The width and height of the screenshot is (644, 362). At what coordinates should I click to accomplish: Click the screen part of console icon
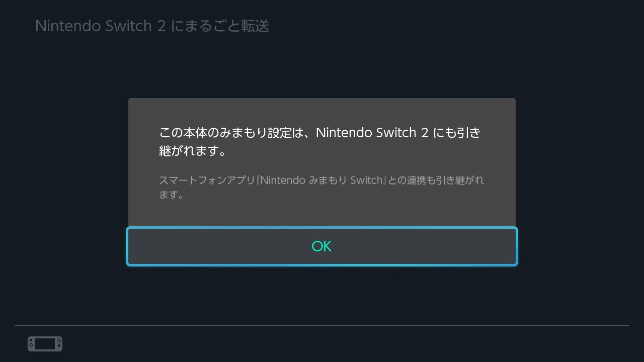click(x=45, y=344)
